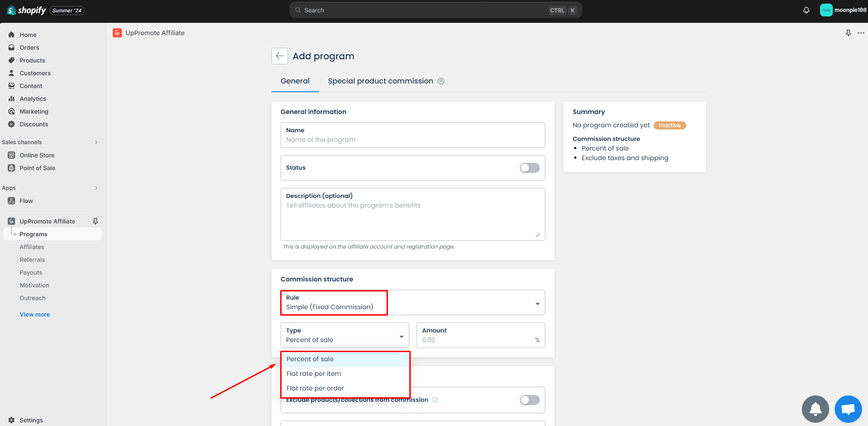This screenshot has height=426, width=868.
Task: Click the View more link
Action: (x=35, y=314)
